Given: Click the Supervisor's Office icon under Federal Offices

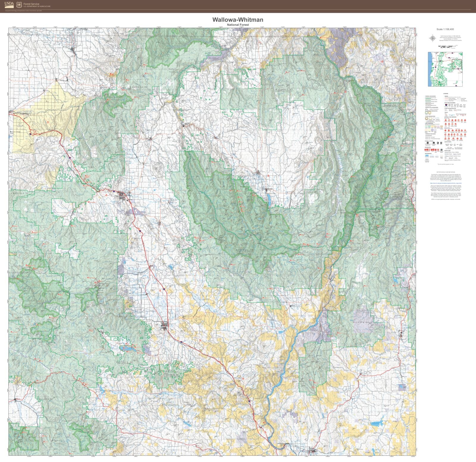Looking at the screenshot, I should point(428,143).
